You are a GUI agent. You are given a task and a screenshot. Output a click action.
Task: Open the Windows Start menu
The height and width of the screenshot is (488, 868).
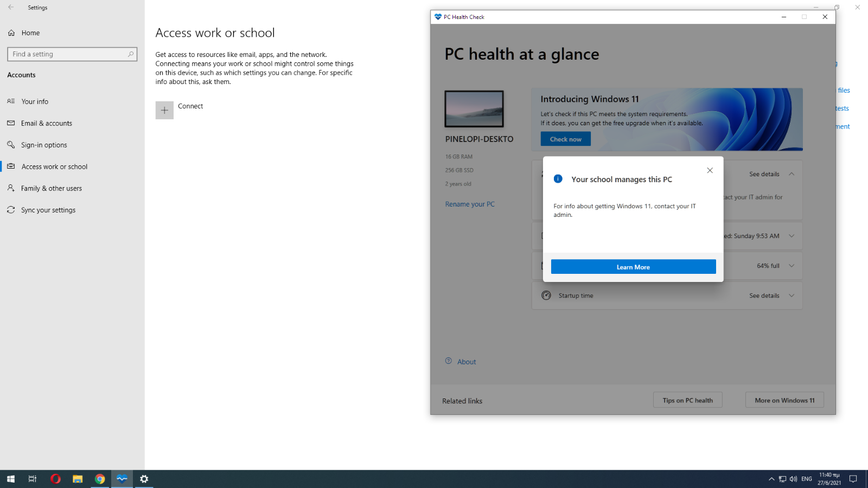point(11,479)
